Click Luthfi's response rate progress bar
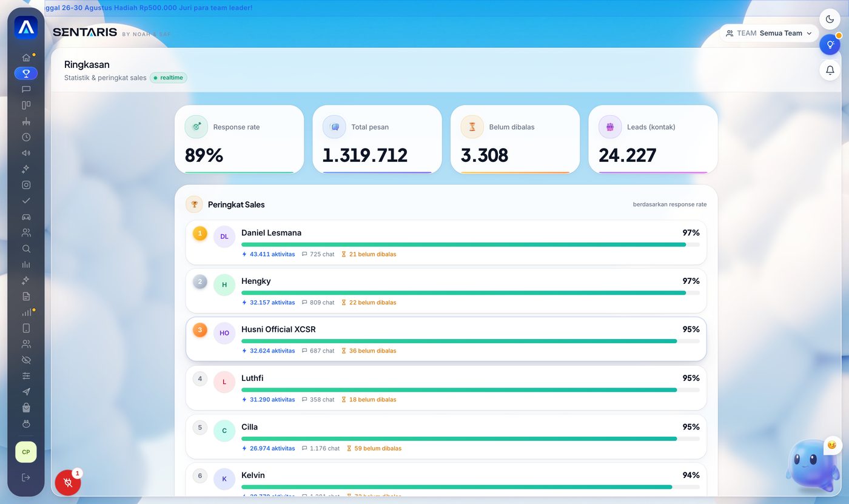Image resolution: width=849 pixels, height=504 pixels. (x=471, y=390)
